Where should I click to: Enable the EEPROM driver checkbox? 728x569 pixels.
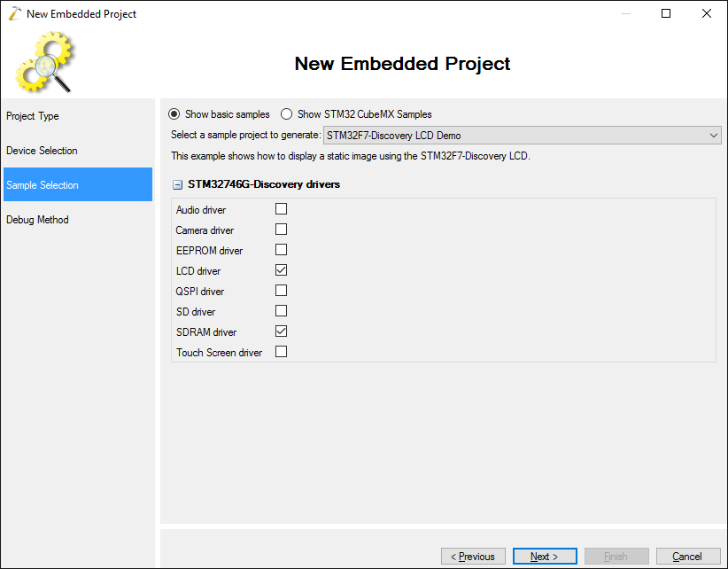(x=281, y=250)
